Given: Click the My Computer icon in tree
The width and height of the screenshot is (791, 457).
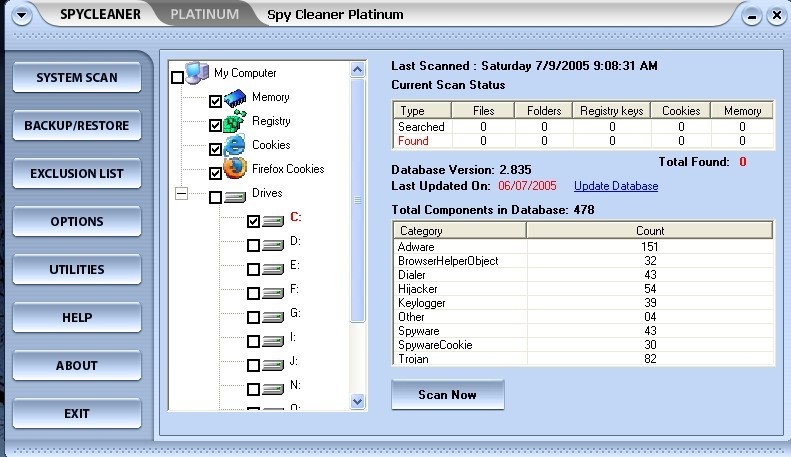Looking at the screenshot, I should click(x=197, y=73).
